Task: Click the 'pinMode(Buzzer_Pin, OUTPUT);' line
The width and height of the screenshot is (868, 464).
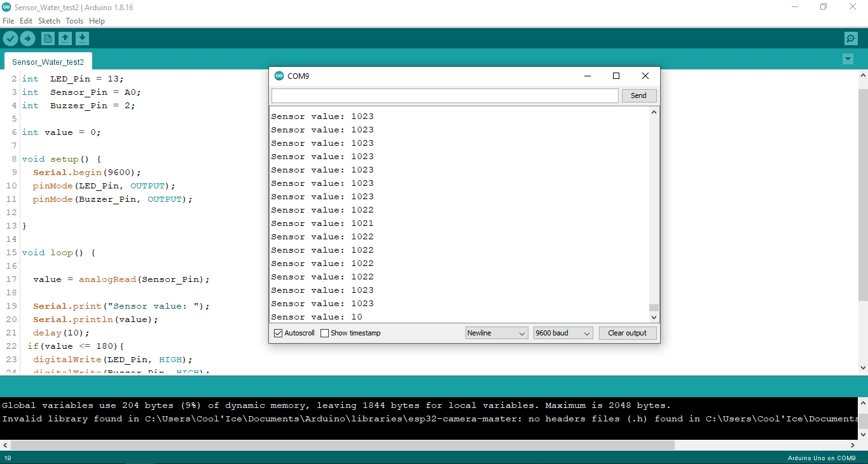Action: (x=113, y=199)
